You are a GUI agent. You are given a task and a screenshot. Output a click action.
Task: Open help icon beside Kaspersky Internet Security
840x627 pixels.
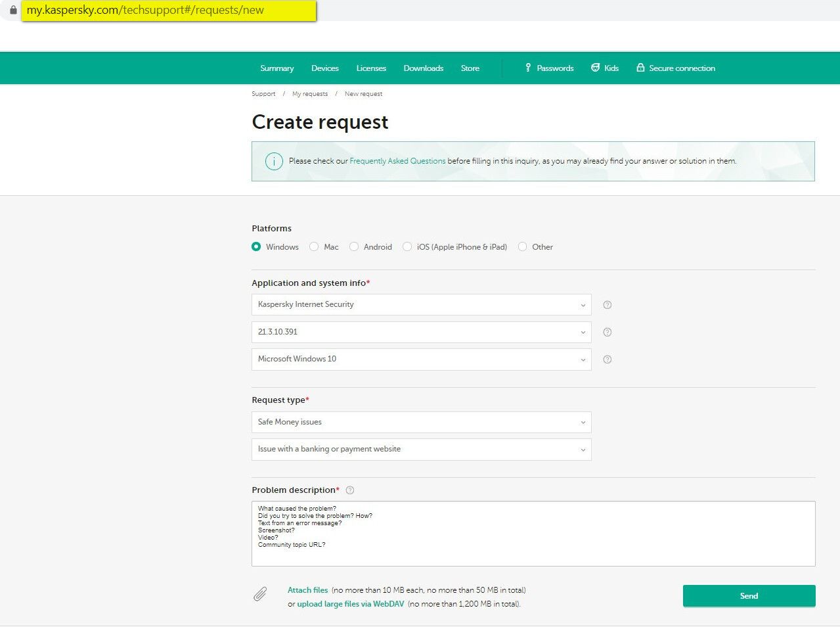(608, 305)
